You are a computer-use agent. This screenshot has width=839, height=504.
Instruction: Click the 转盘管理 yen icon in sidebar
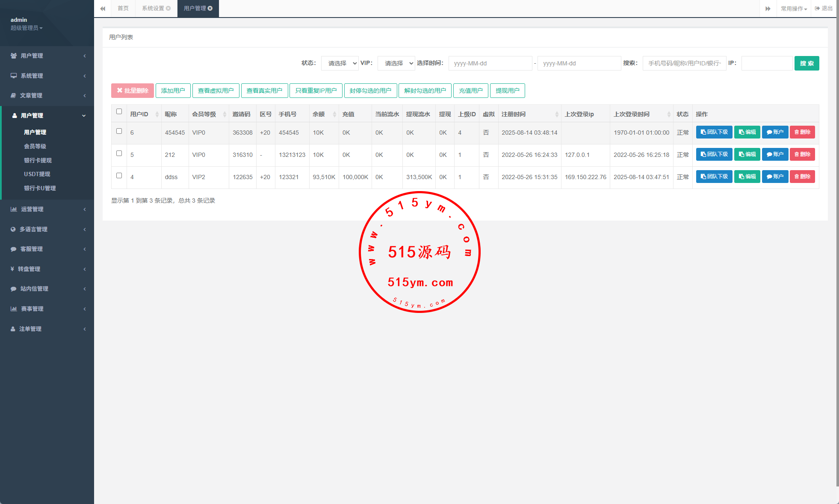pyautogui.click(x=12, y=269)
